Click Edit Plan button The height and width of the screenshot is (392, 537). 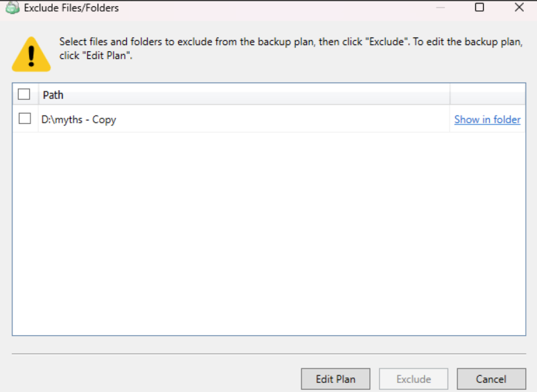click(335, 379)
